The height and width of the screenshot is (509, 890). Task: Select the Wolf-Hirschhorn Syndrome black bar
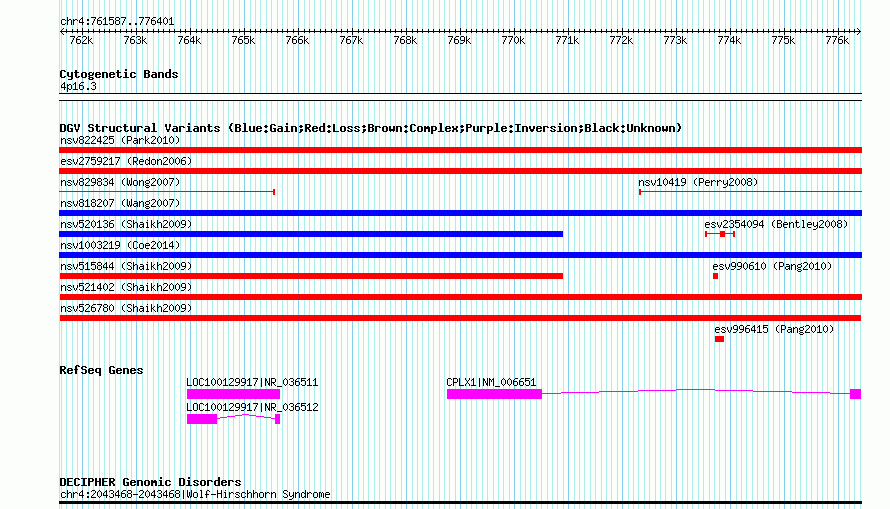coord(460,502)
